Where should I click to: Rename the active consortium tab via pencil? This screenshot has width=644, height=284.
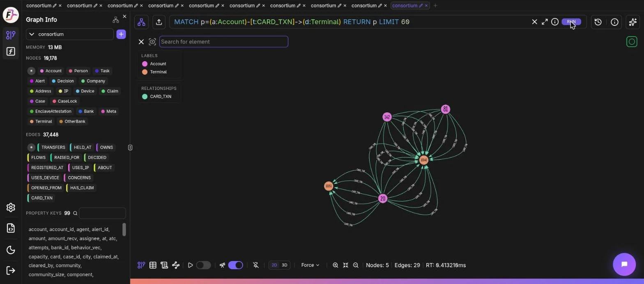(x=421, y=5)
